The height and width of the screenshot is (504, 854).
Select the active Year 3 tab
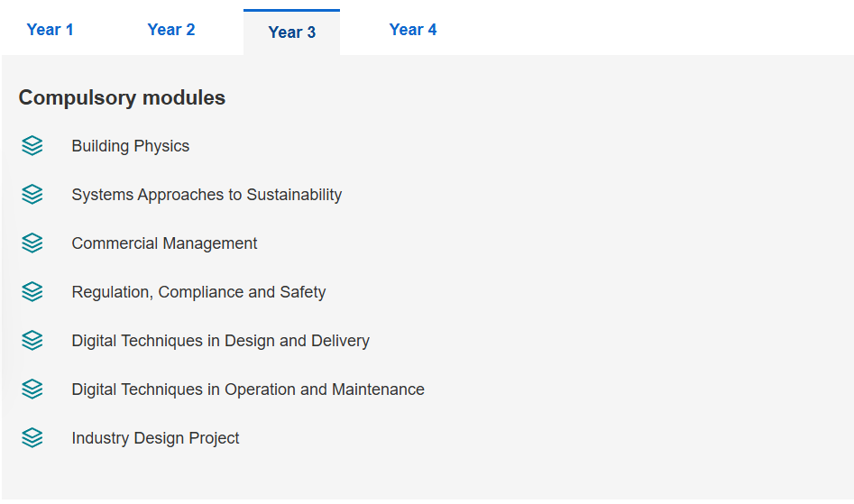pos(292,32)
